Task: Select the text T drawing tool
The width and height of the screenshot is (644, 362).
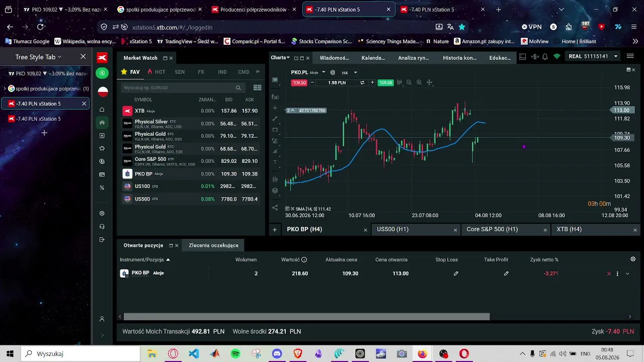Action: (275, 162)
